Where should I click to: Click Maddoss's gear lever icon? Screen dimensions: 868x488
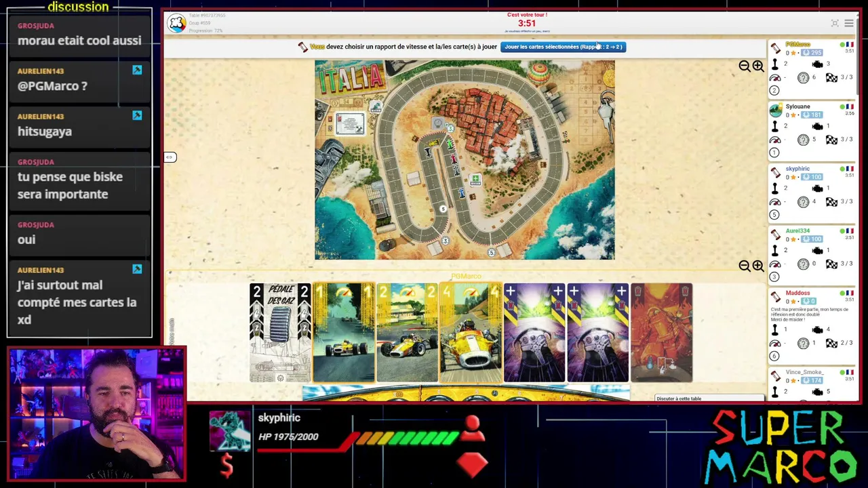coord(775,330)
